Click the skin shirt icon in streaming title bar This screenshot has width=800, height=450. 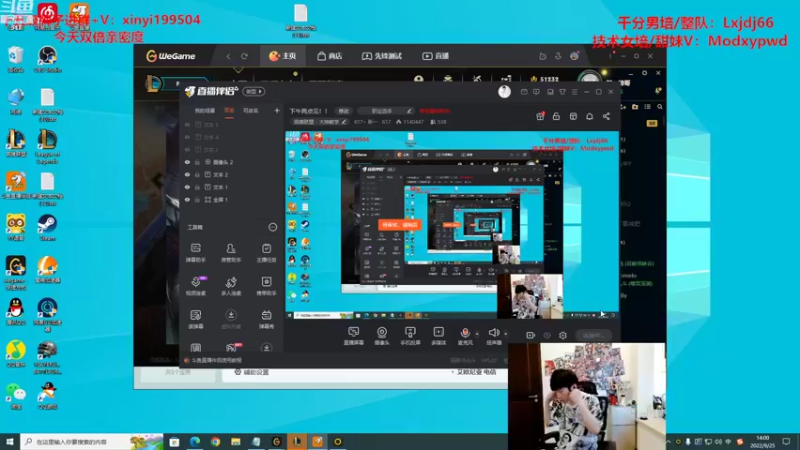coord(562,92)
